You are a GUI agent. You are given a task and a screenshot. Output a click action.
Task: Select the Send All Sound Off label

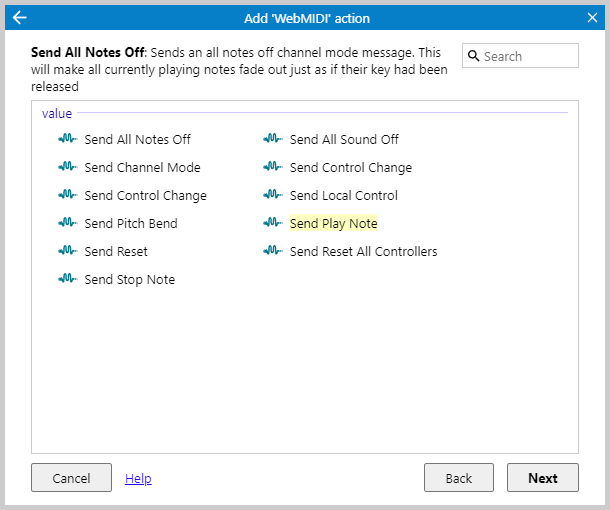(x=344, y=140)
